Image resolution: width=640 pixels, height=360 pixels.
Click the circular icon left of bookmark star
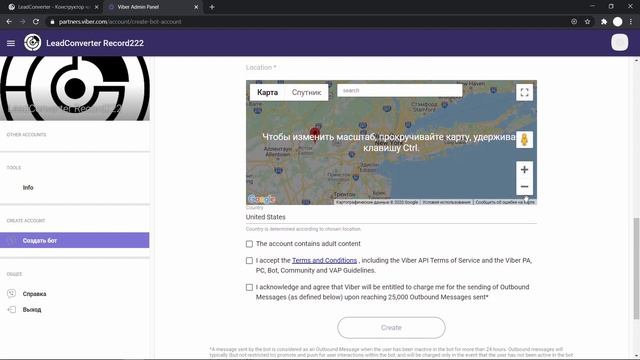[574, 22]
